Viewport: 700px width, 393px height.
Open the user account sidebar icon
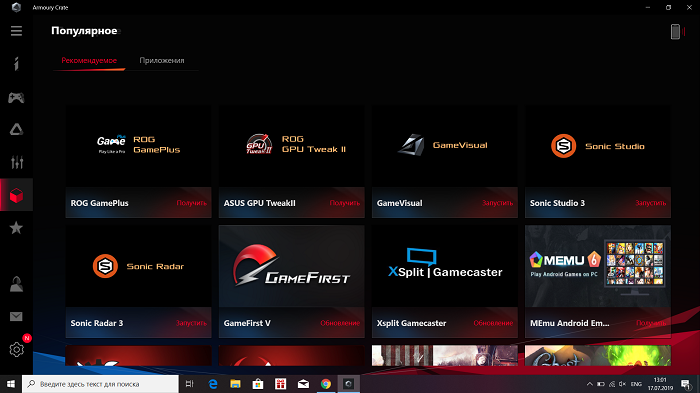point(17,284)
